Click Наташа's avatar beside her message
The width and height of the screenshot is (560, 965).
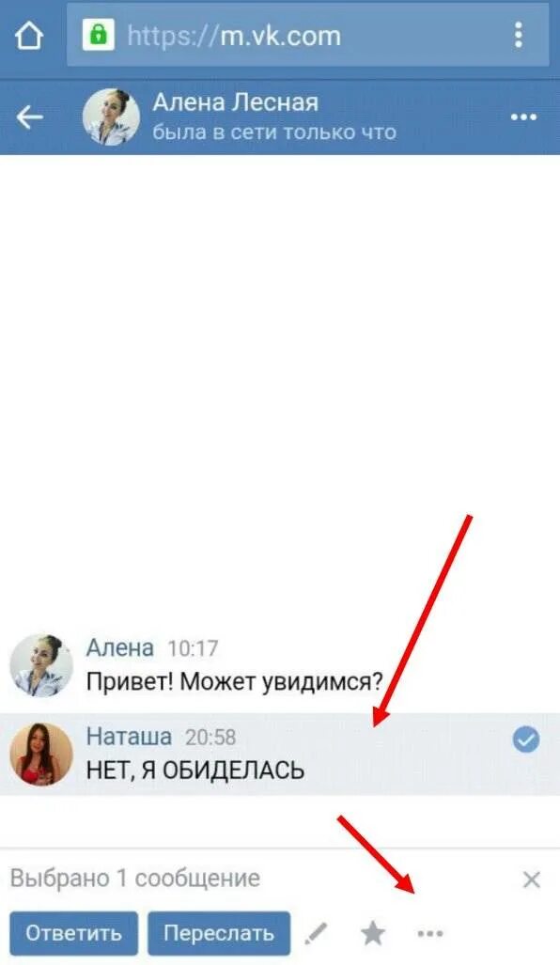tap(41, 754)
